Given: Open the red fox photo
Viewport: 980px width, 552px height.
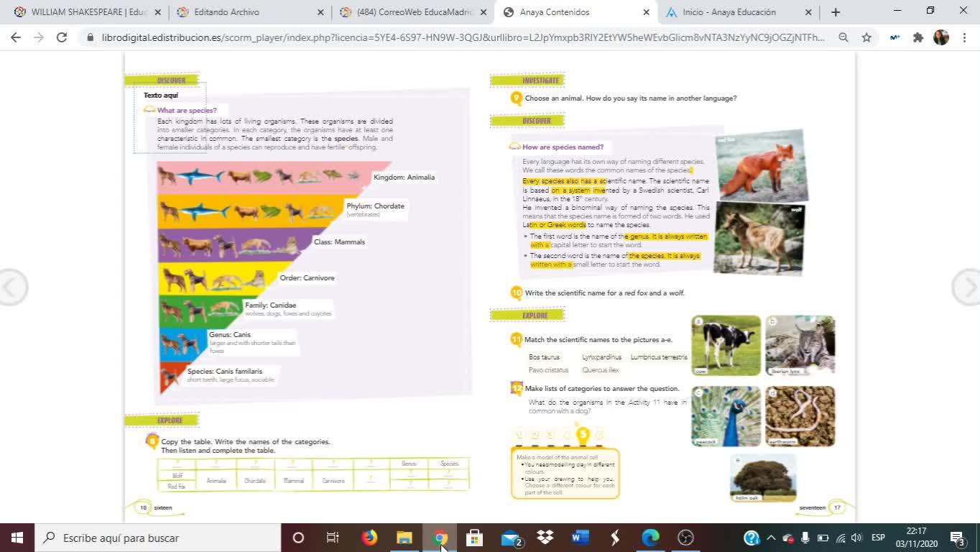Looking at the screenshot, I should [762, 165].
